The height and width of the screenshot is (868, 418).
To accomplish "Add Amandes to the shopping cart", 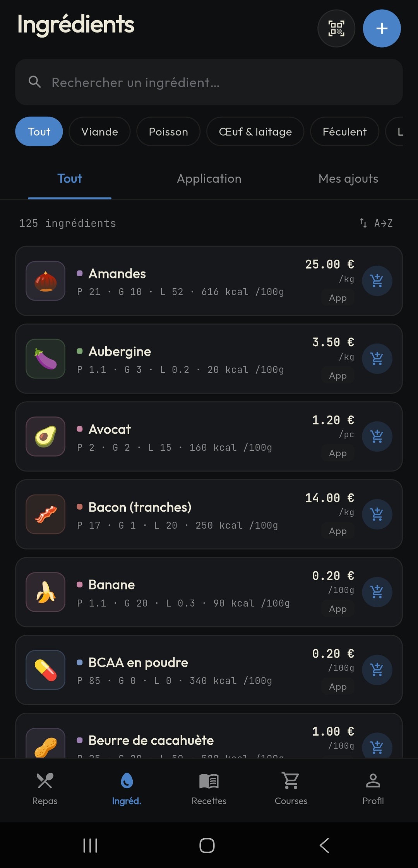I will [377, 281].
